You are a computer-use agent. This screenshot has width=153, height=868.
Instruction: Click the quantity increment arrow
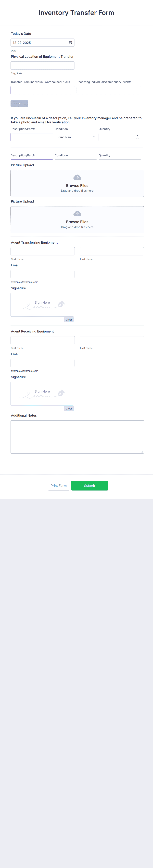137,135
